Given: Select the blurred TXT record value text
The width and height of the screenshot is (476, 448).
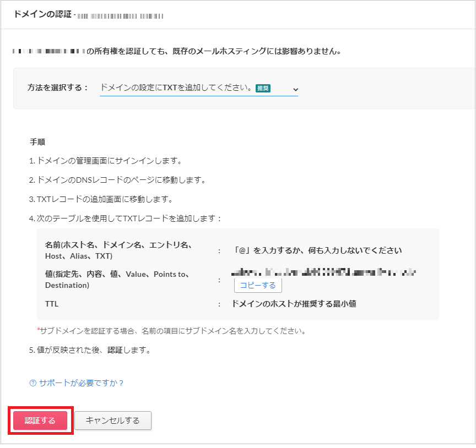Looking at the screenshot, I should (323, 272).
